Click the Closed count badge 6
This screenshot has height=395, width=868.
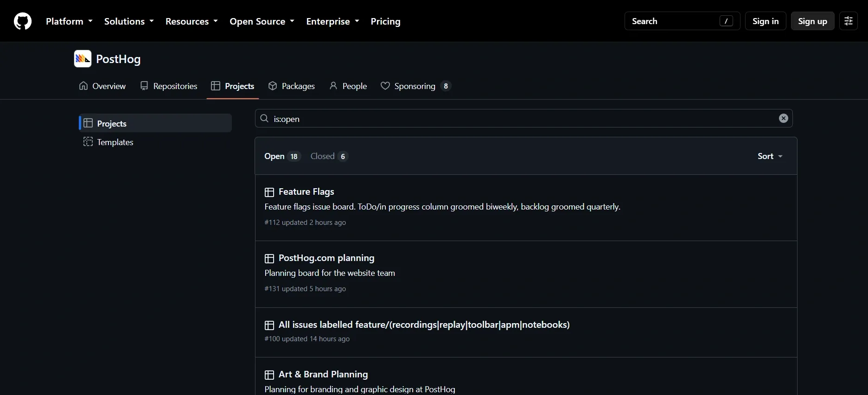(x=343, y=156)
